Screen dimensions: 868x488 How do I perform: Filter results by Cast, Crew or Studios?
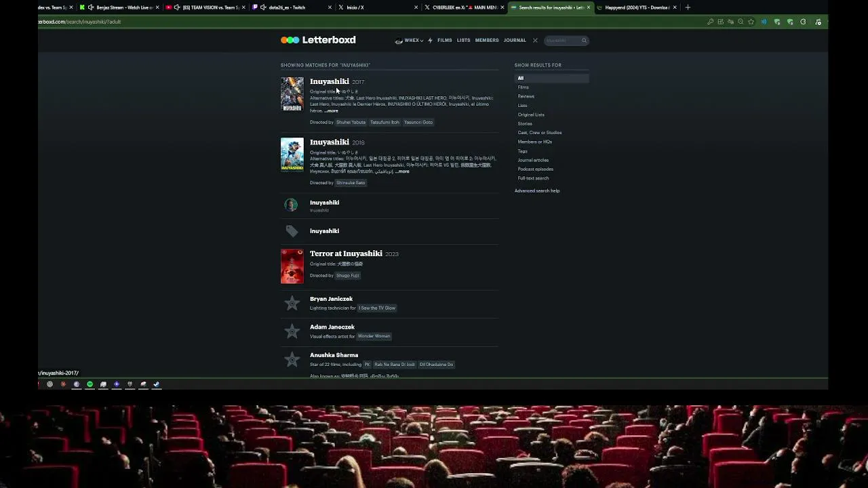tap(540, 133)
